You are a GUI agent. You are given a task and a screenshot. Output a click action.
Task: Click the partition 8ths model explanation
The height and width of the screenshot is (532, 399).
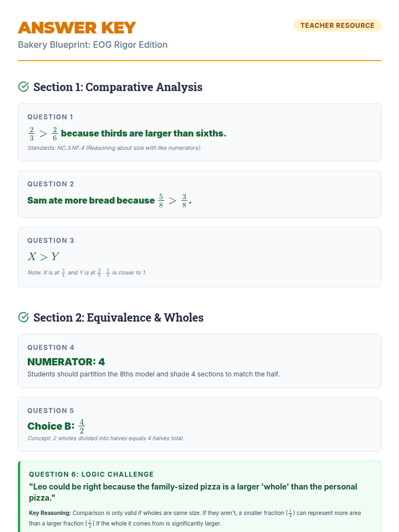[x=153, y=374]
